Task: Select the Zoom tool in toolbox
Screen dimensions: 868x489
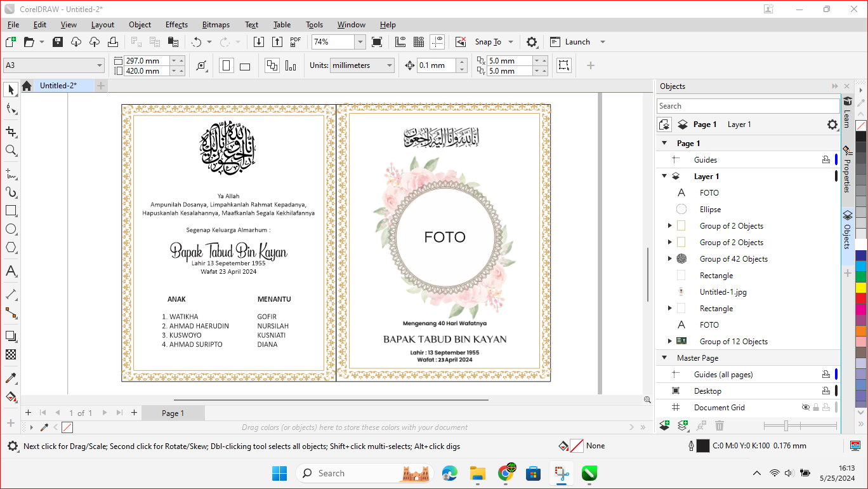Action: click(11, 151)
